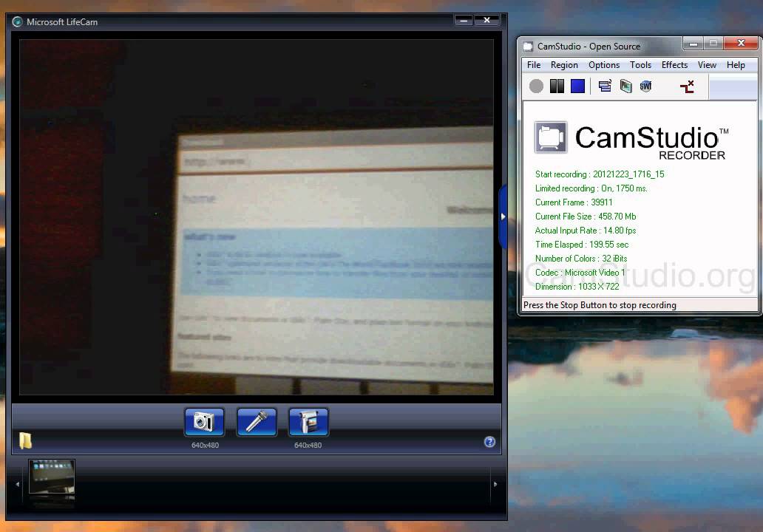Click status bar 'Press the Stop Button' message
This screenshot has height=532, width=763.
(600, 305)
